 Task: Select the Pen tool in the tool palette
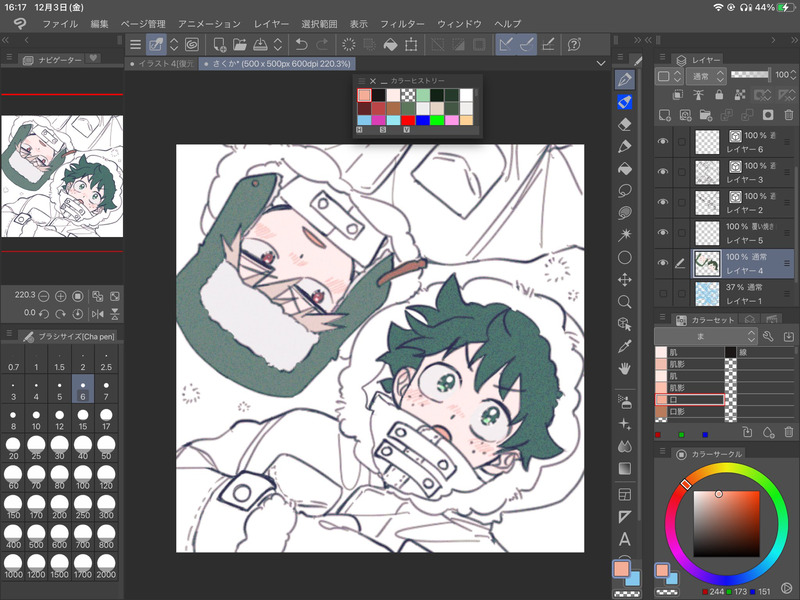point(624,80)
